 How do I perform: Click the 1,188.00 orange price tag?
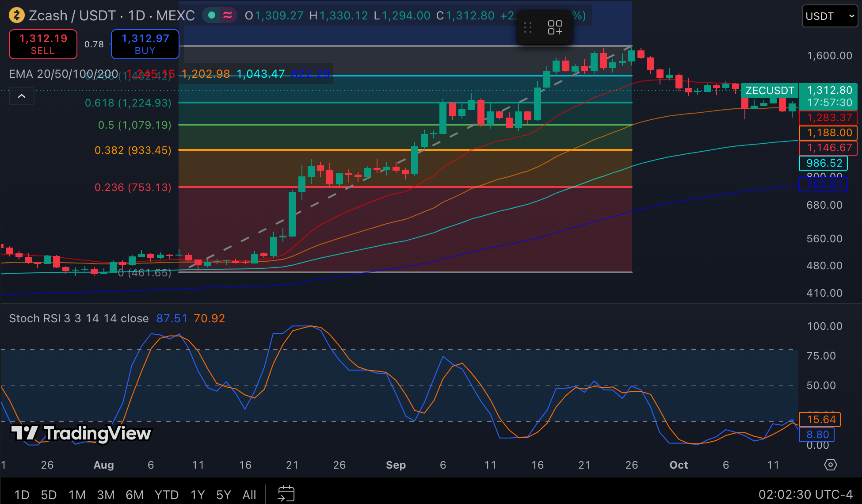coord(829,133)
